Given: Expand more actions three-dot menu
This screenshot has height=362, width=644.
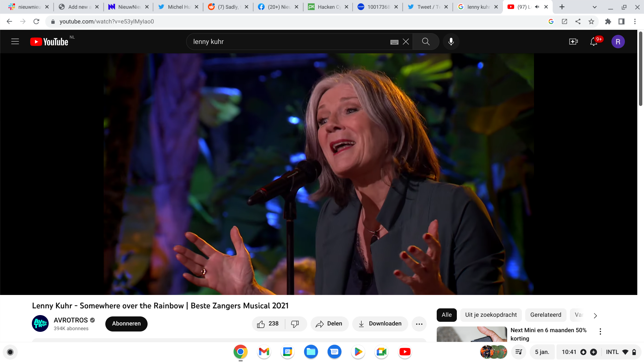Looking at the screenshot, I should pyautogui.click(x=419, y=324).
